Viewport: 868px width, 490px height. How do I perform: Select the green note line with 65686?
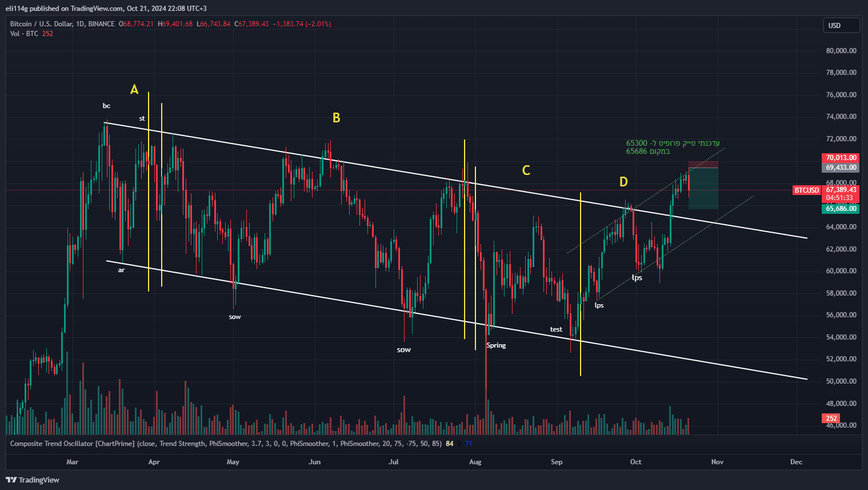648,152
